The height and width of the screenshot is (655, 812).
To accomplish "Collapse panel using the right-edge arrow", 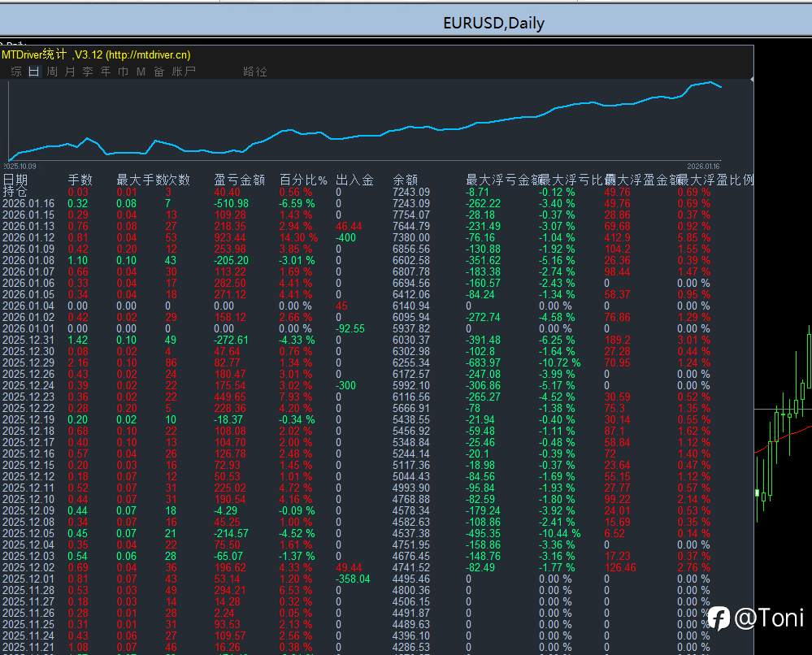I will [751, 79].
